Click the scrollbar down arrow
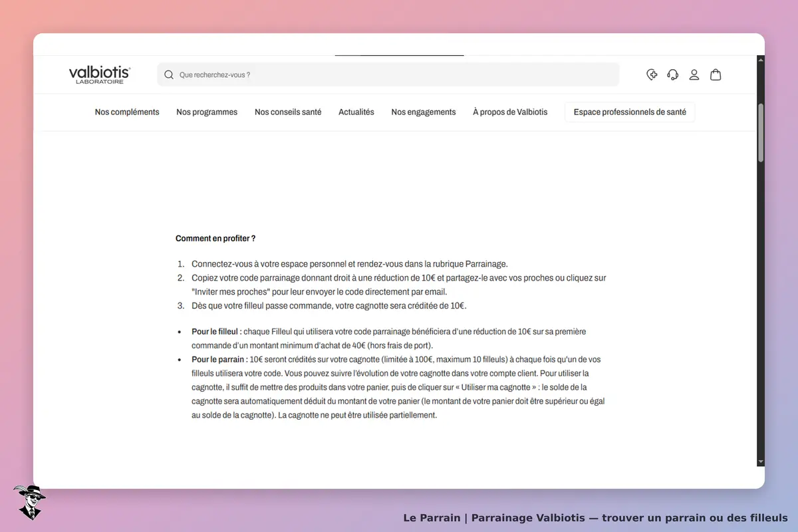This screenshot has width=798, height=532. pos(761,462)
